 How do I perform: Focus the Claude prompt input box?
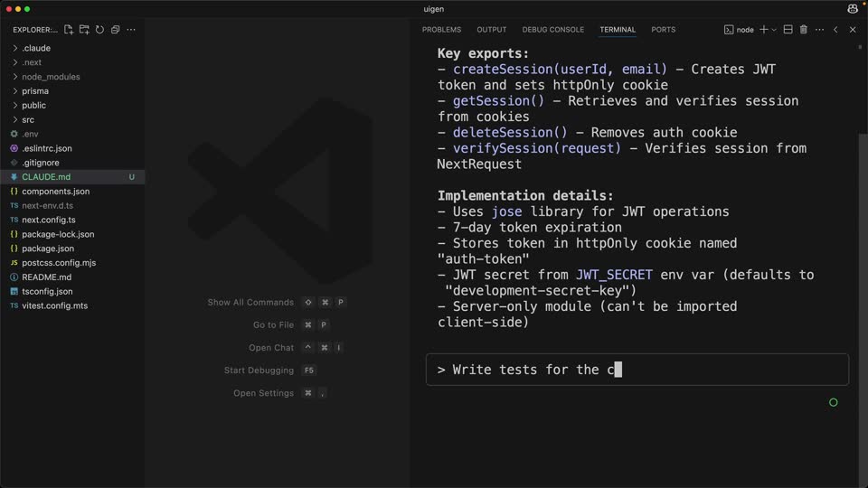637,370
